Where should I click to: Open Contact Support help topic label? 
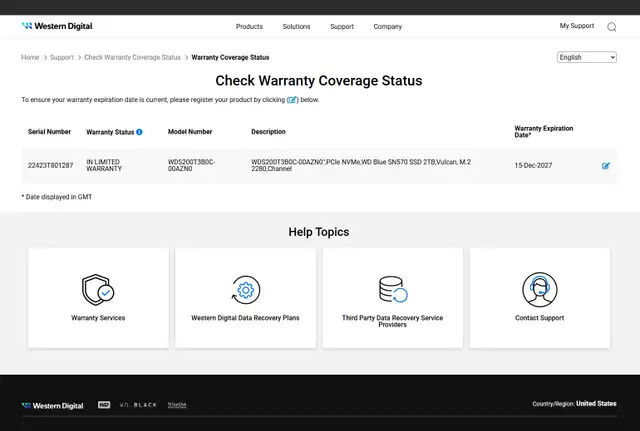coord(540,318)
